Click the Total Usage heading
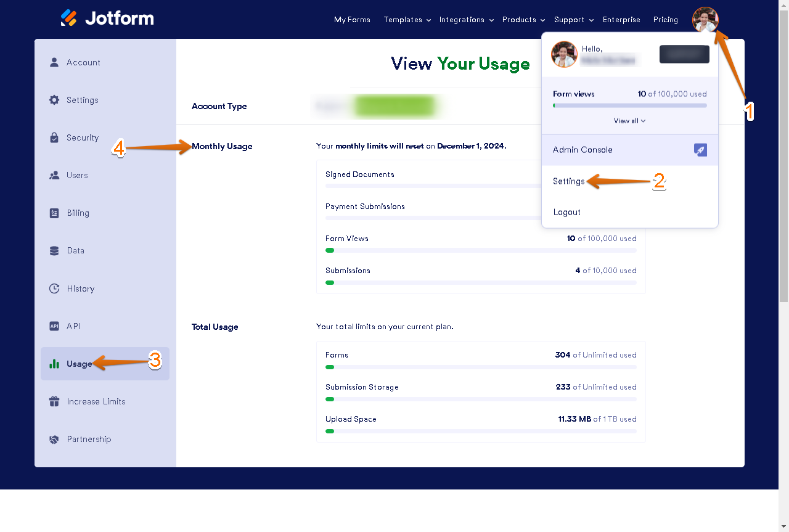 click(215, 327)
